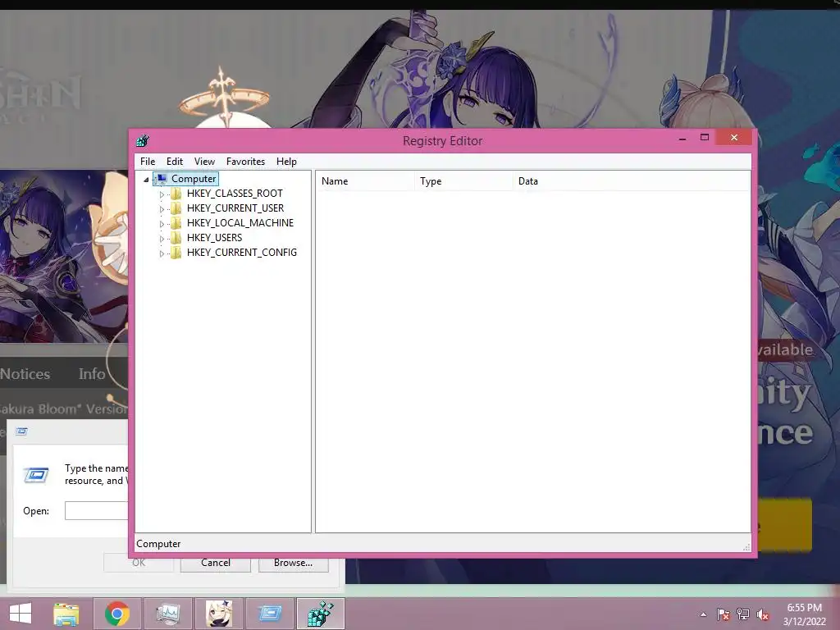The width and height of the screenshot is (840, 630).
Task: Open the Windows Start button
Action: 21,614
